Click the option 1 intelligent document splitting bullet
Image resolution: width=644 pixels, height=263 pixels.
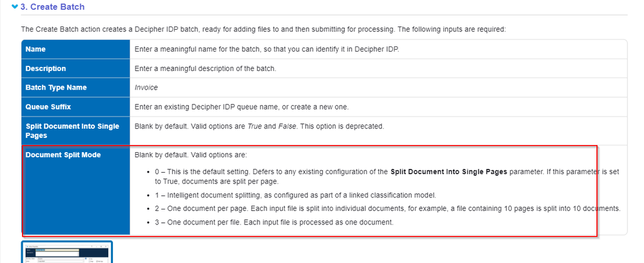click(x=293, y=195)
